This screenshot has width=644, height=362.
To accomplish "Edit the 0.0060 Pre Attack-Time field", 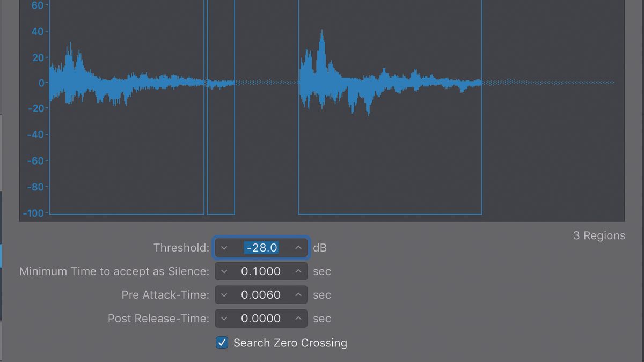I will pos(261,295).
